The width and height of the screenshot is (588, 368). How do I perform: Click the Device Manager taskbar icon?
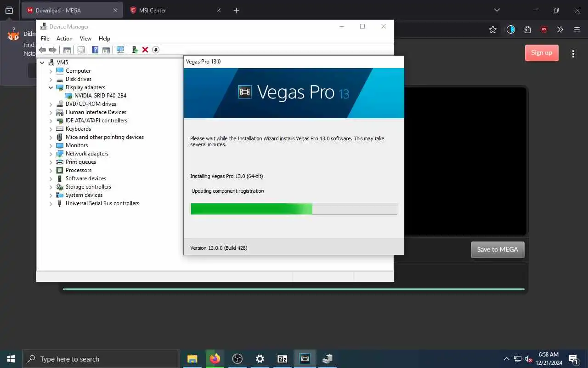coord(327,359)
